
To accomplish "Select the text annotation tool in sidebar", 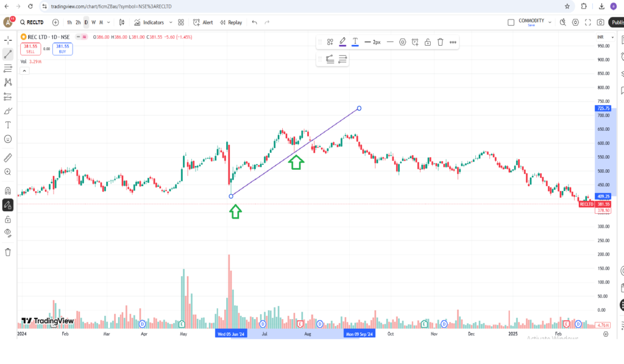I will pyautogui.click(x=8, y=125).
